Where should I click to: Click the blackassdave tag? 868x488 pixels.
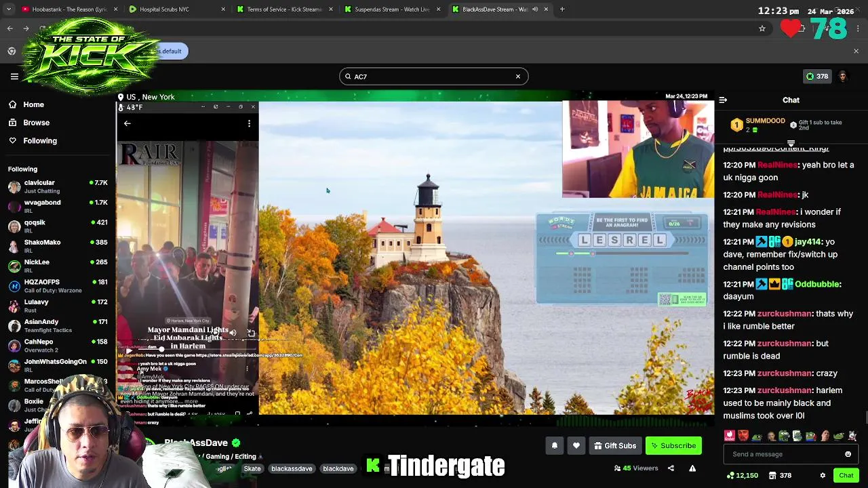(x=292, y=468)
